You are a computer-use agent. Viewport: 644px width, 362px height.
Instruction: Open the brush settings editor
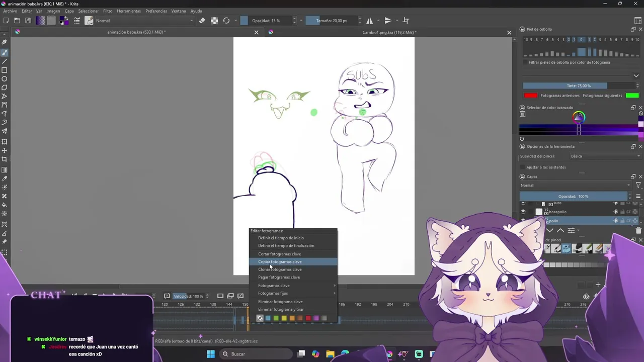[x=77, y=21]
